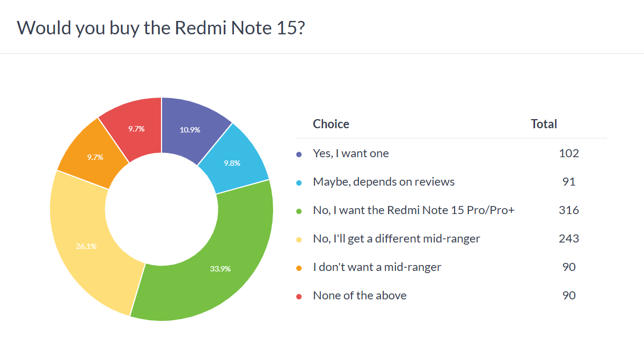The width and height of the screenshot is (644, 338).
Task: Click yellow legend dot for different mid-ranger
Action: click(299, 239)
